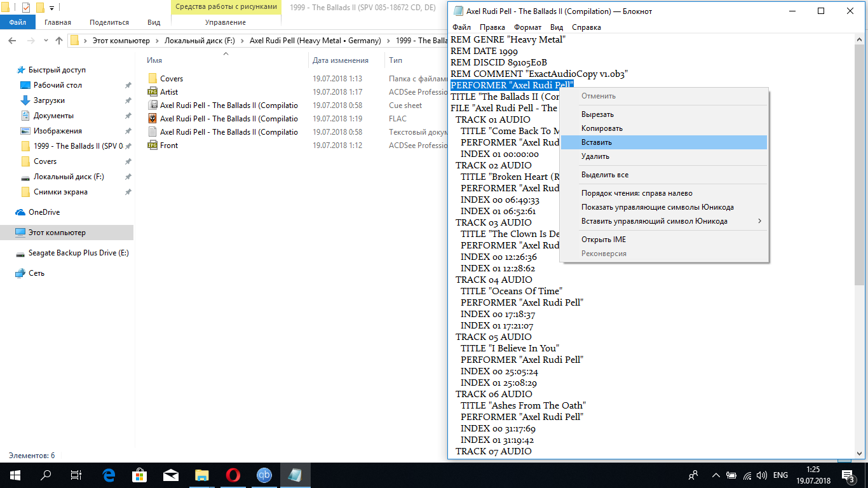
Task: Click the Notepad icon on the taskbar
Action: pyautogui.click(x=295, y=475)
